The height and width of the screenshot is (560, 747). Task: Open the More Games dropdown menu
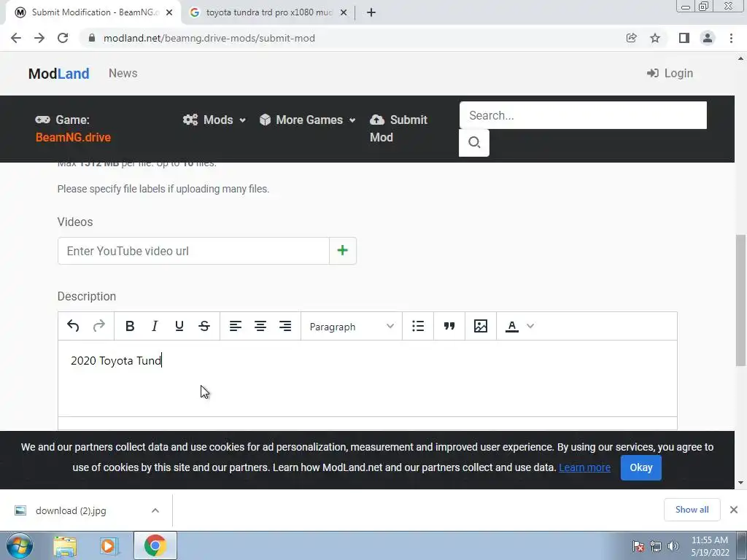click(x=308, y=120)
